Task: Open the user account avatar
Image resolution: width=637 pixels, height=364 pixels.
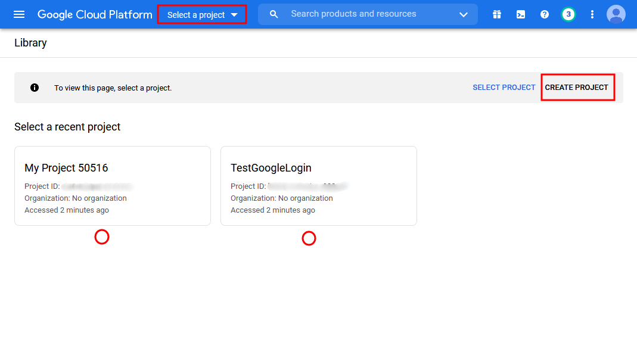Action: tap(616, 15)
